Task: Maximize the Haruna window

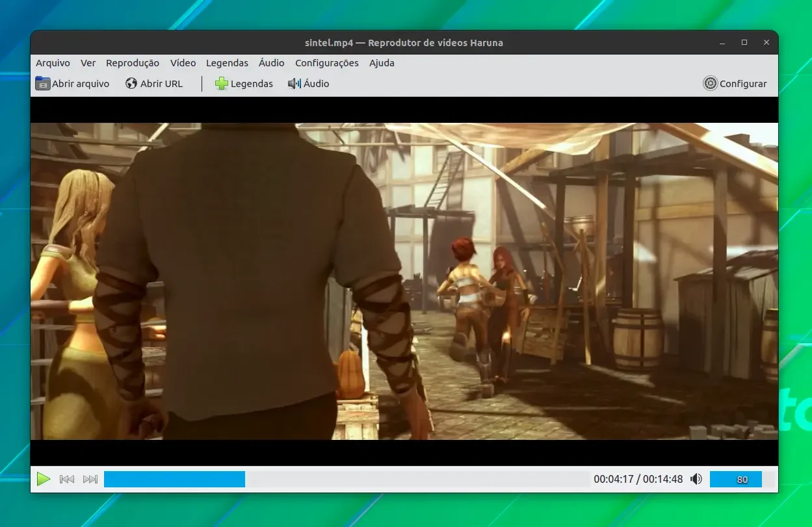Action: click(x=744, y=43)
